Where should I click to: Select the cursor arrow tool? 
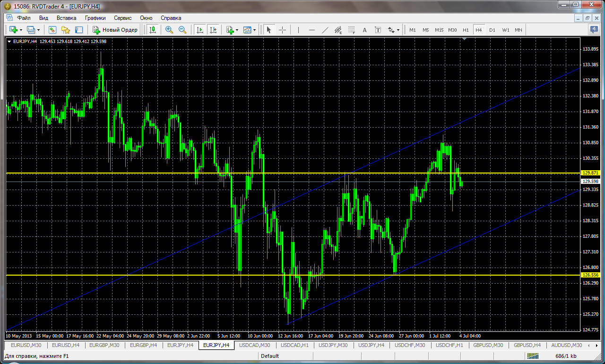coord(269,30)
